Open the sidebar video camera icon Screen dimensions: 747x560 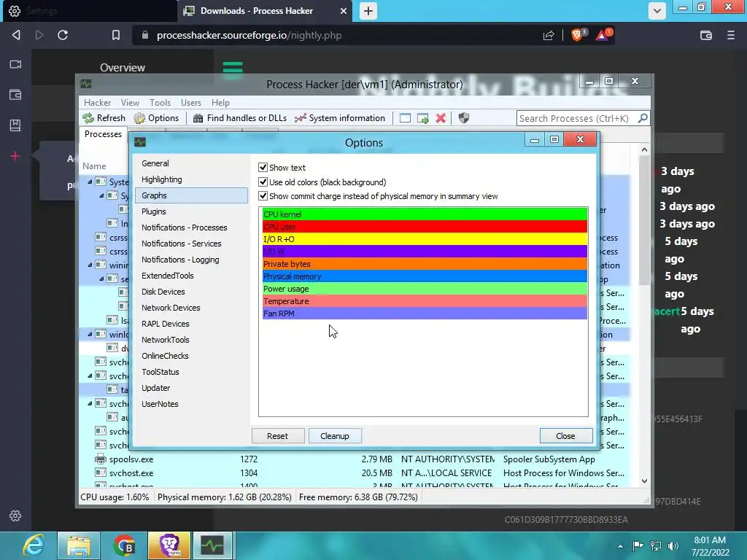coord(15,64)
